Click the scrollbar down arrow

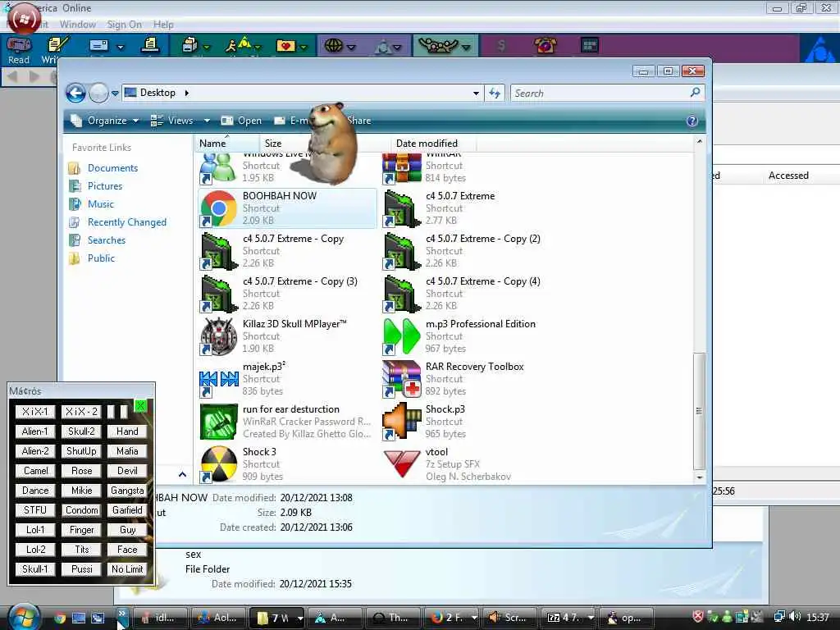pos(699,477)
